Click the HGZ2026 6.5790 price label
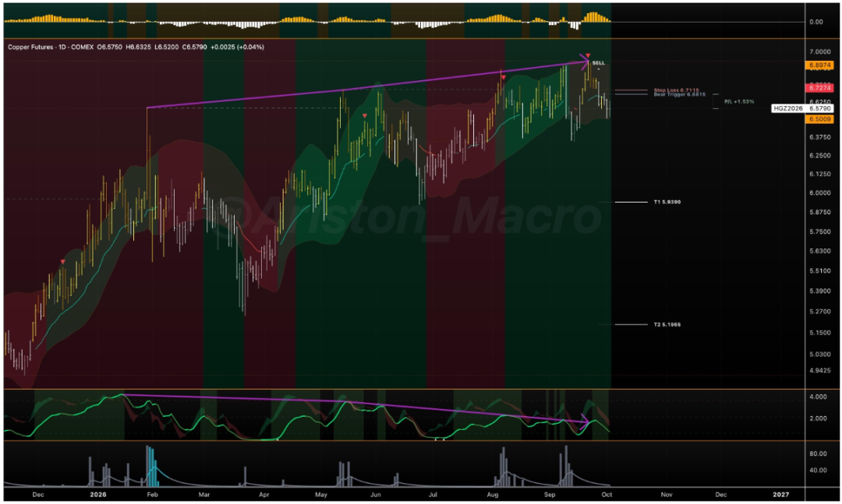 (x=802, y=108)
